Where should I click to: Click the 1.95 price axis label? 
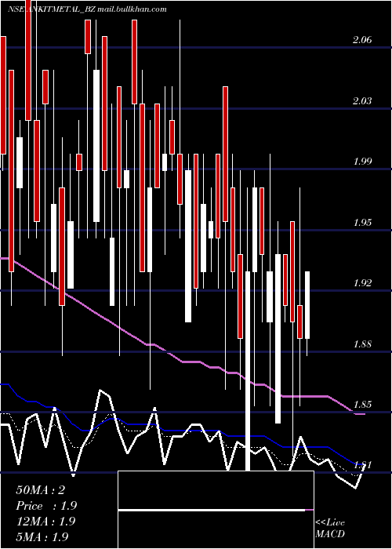click(x=362, y=222)
